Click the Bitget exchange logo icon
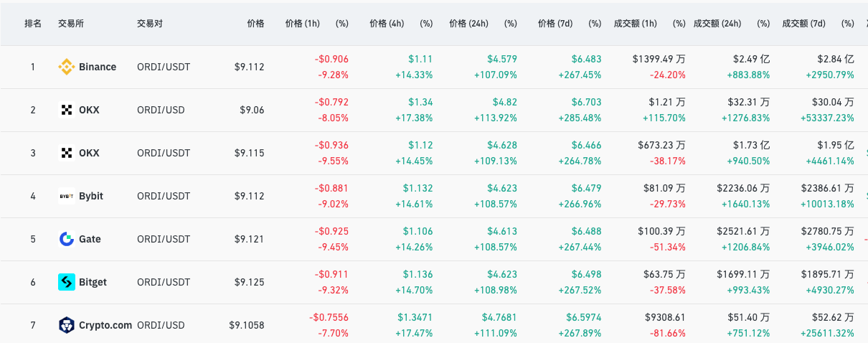Screen dimensions: 868x343 point(66,282)
